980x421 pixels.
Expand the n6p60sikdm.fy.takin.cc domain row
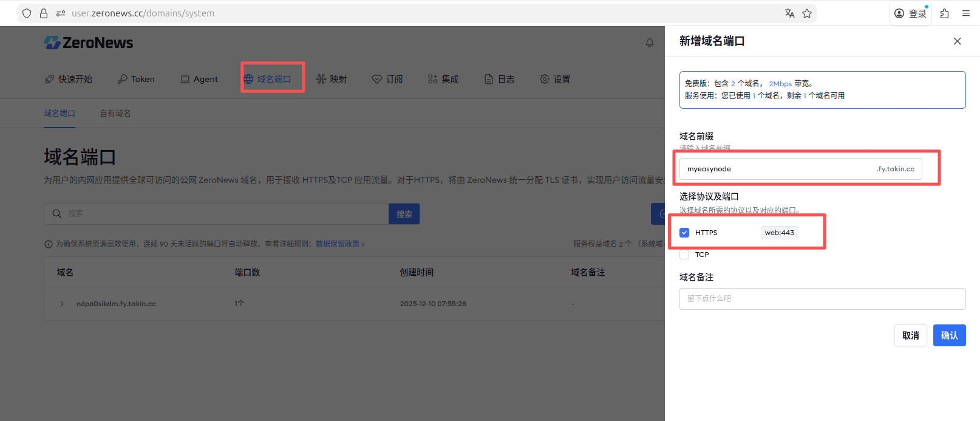tap(62, 304)
